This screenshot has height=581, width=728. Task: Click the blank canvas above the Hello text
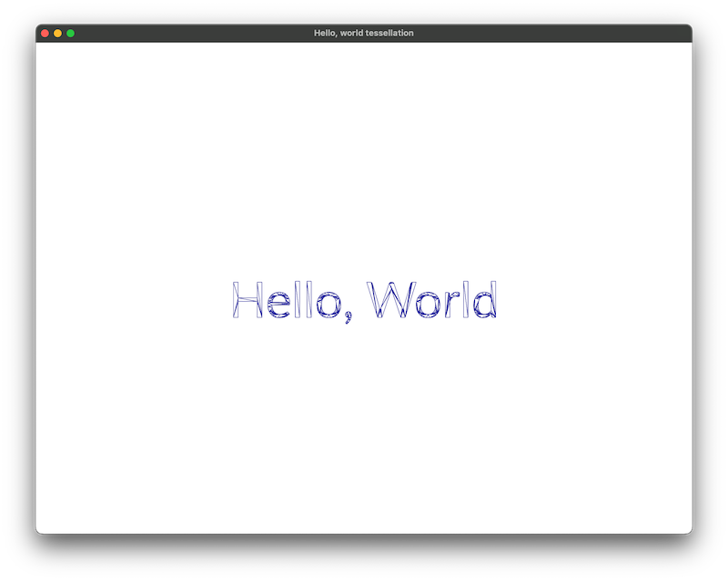pos(364,164)
